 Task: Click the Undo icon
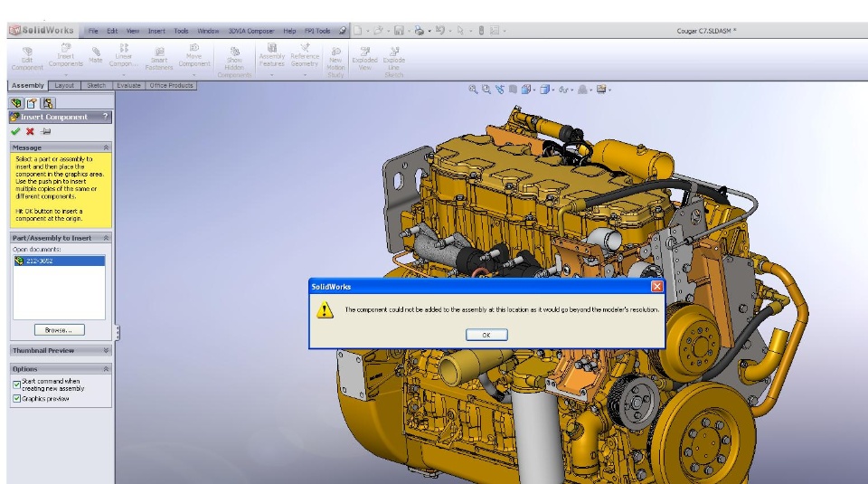point(440,31)
